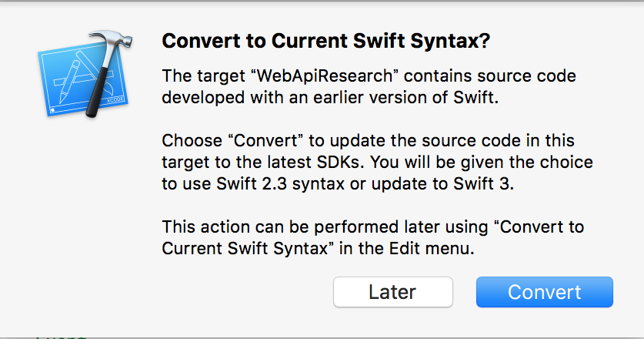Choose the Later button

tap(392, 292)
